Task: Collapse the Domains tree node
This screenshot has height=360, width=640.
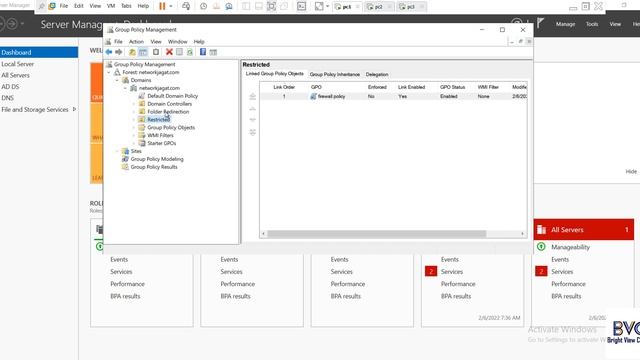Action: coord(117,80)
